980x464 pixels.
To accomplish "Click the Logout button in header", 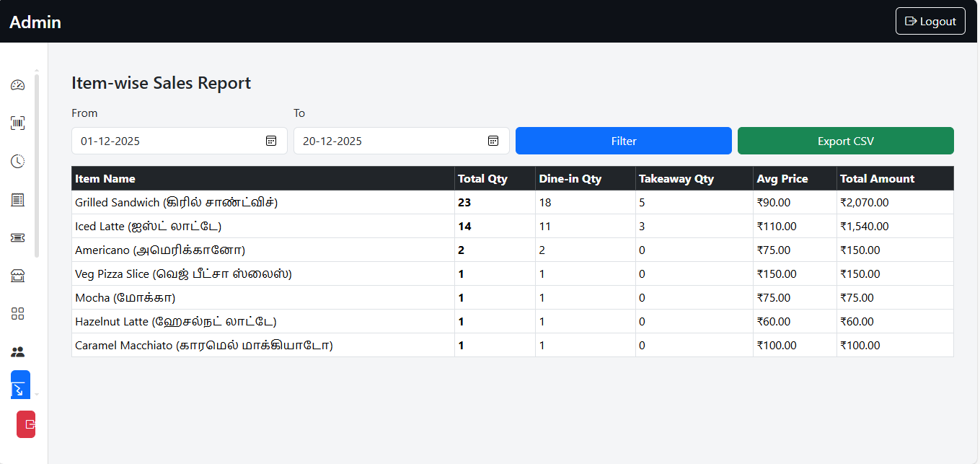I will pos(930,21).
